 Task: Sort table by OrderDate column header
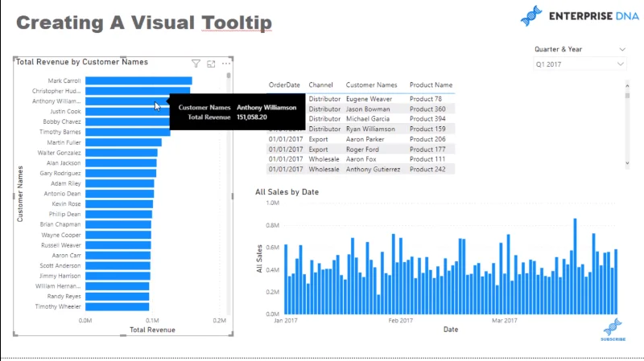(284, 85)
